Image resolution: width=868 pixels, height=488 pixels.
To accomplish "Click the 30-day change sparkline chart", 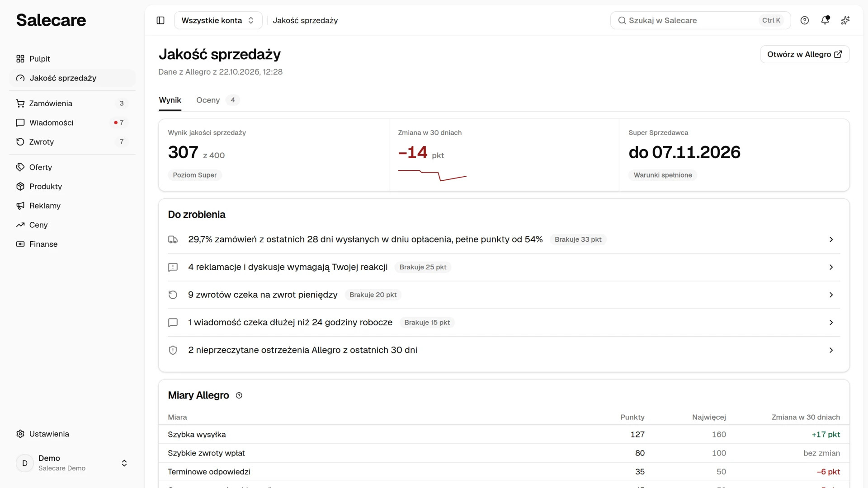I will [x=432, y=175].
